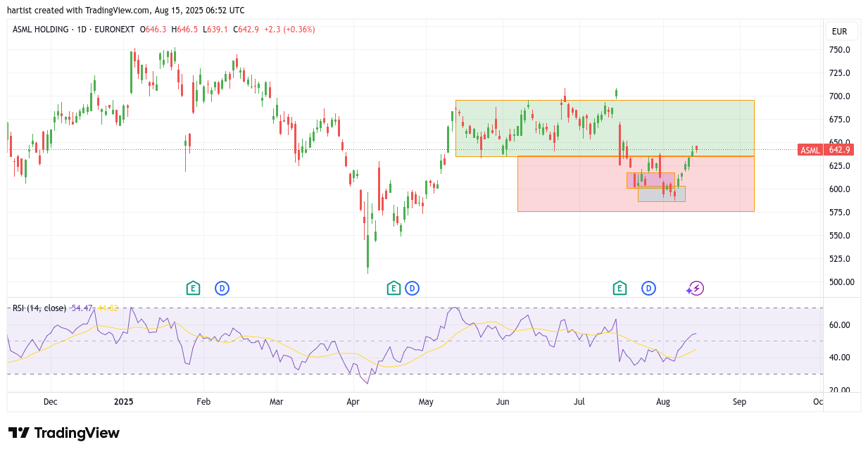This screenshot has width=868, height=454.
Task: Click the open value O646.3
Action: pos(153,30)
